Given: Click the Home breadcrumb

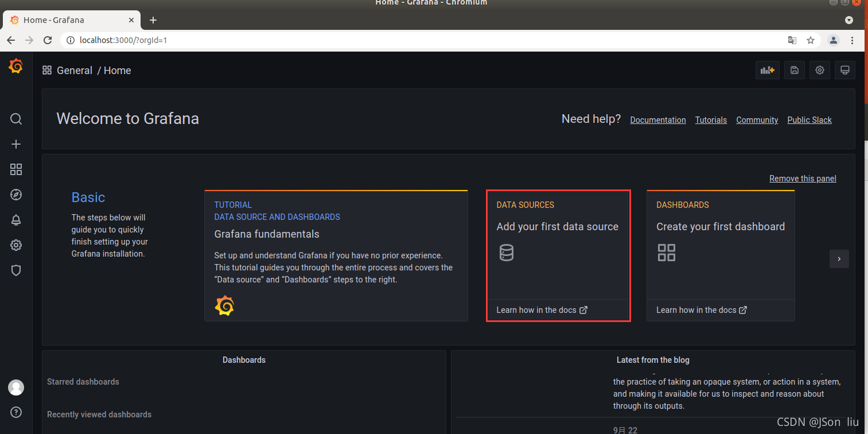Looking at the screenshot, I should click(x=118, y=70).
